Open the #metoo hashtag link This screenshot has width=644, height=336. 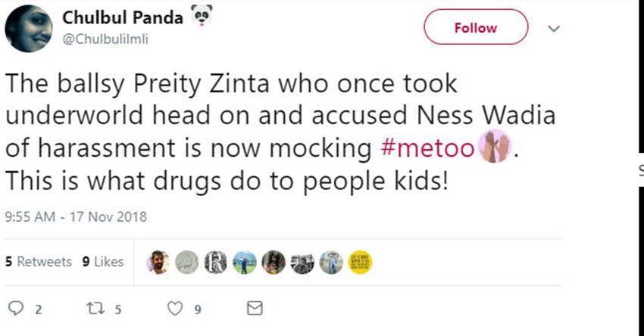coord(427,148)
